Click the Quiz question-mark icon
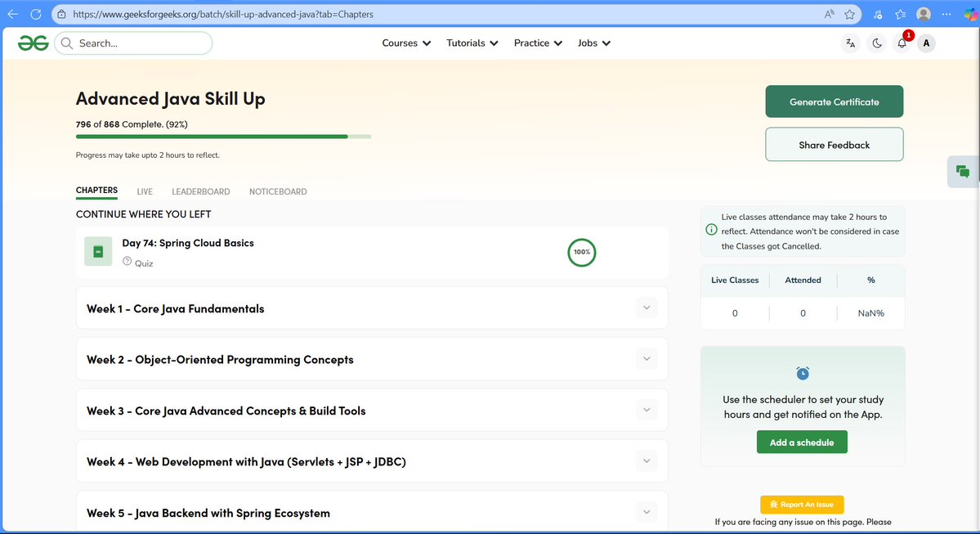The image size is (980, 534). click(x=127, y=262)
